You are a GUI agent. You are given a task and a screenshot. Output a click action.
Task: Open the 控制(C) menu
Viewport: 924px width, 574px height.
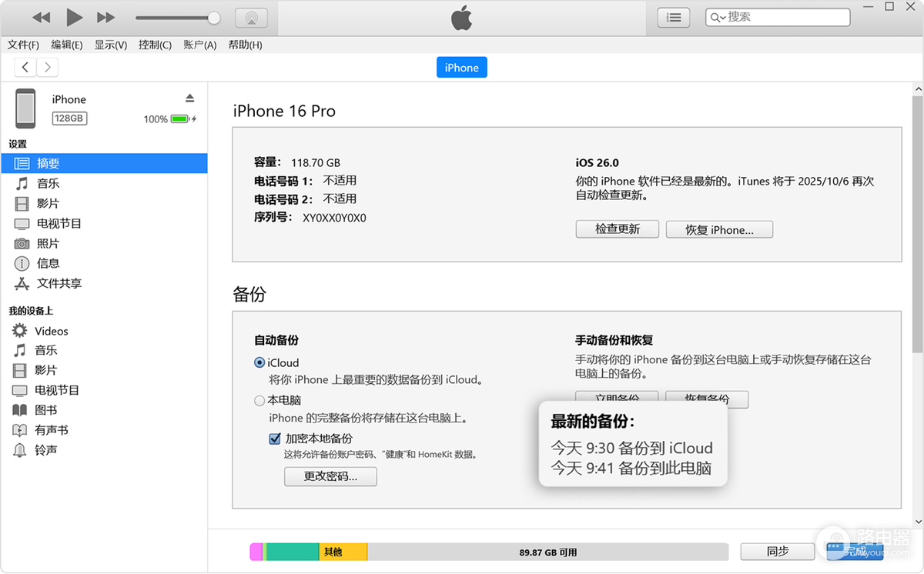(x=155, y=45)
